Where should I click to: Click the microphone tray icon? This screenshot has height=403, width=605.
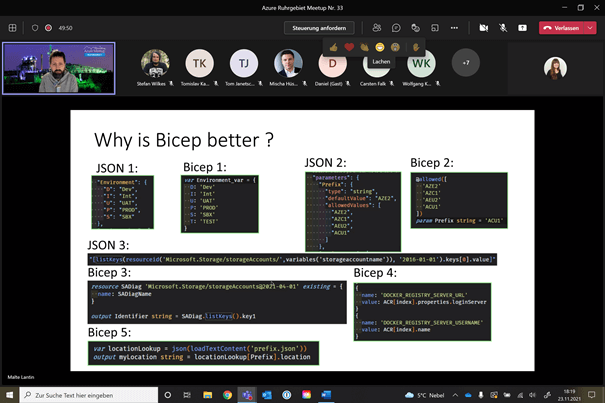[x=481, y=395]
